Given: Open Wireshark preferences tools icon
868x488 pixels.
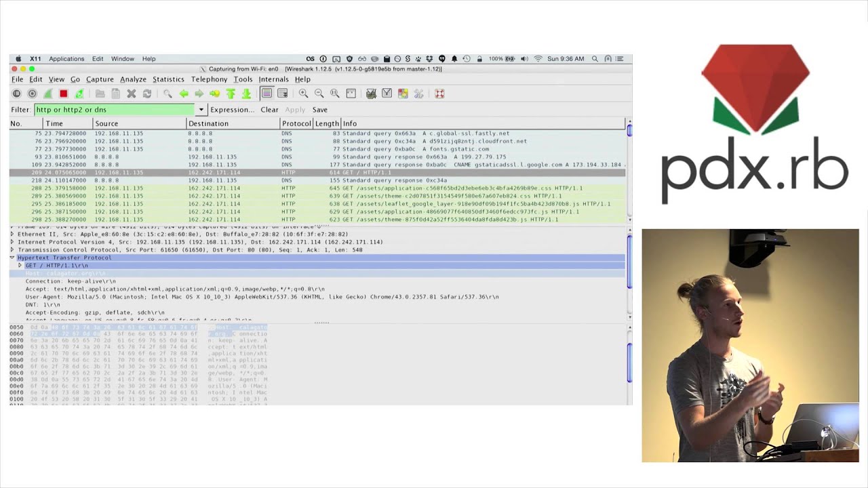Looking at the screenshot, I should [x=418, y=94].
